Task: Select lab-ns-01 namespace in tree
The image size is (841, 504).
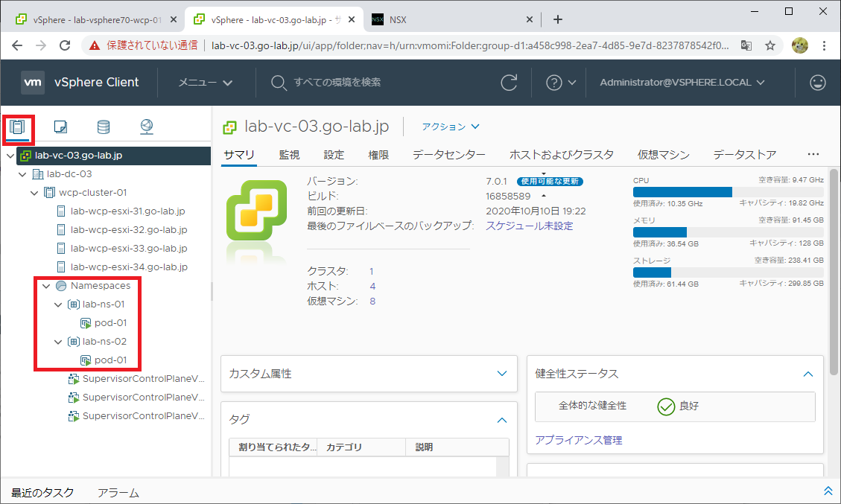Action: 103,304
